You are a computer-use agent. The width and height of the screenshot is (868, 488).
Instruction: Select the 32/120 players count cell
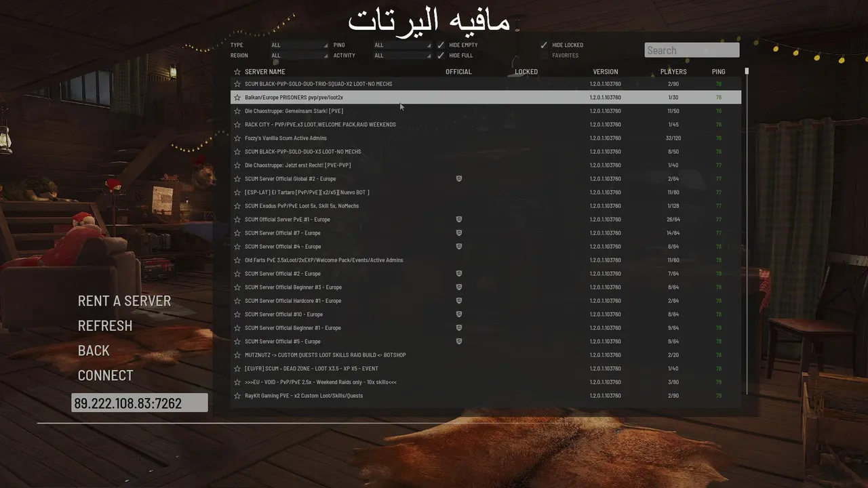pyautogui.click(x=673, y=138)
